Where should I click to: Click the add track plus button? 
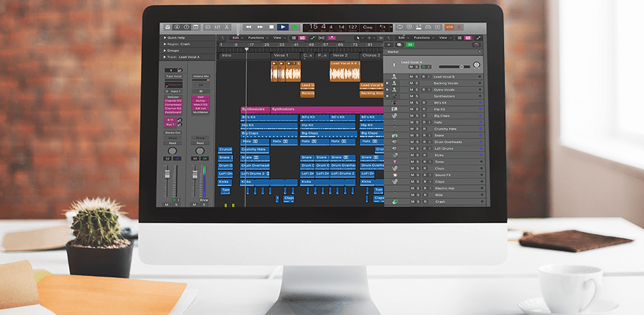[x=389, y=45]
